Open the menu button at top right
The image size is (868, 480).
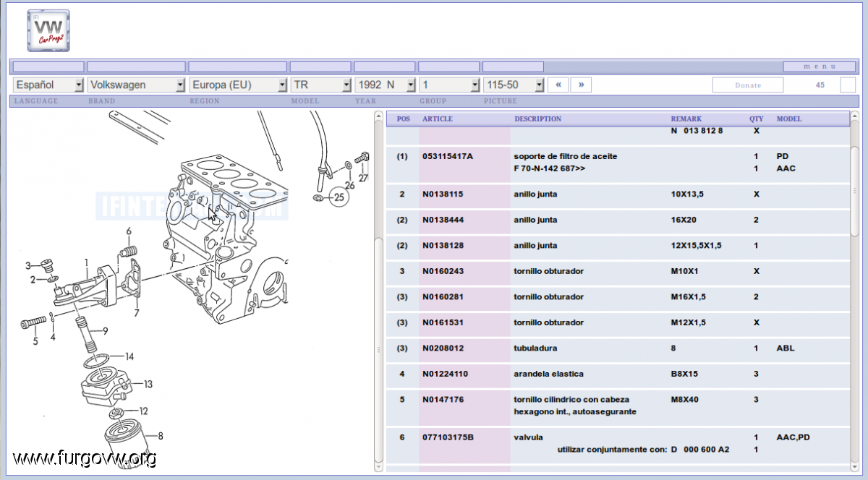[819, 67]
